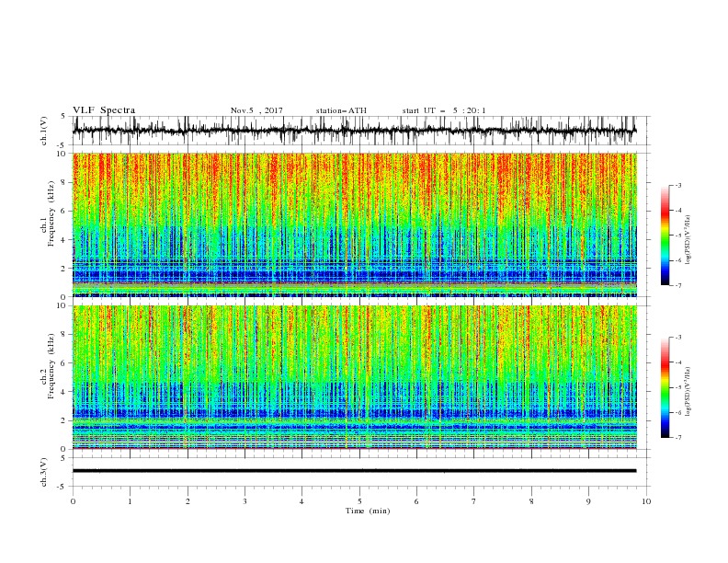Click the "station=ATH" header label
Screen dimensions: 728x563
(x=341, y=110)
